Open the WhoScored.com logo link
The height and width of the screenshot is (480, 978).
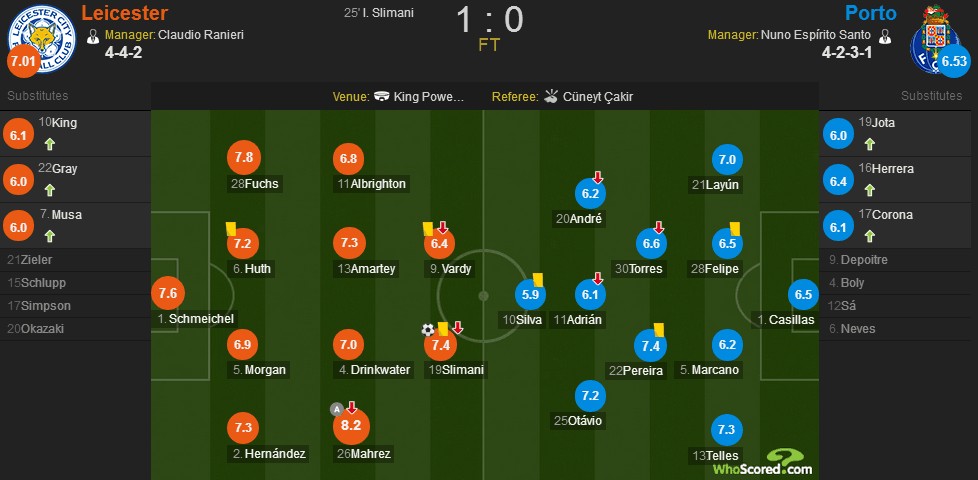(763, 463)
